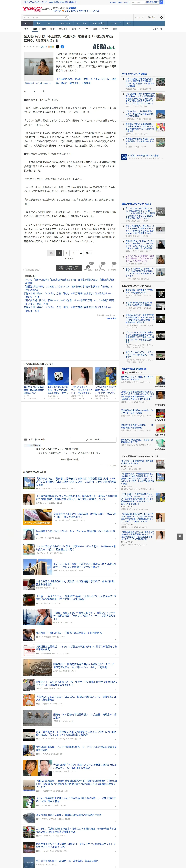
Task: Share article on Facebook
Action: [x=62, y=47]
